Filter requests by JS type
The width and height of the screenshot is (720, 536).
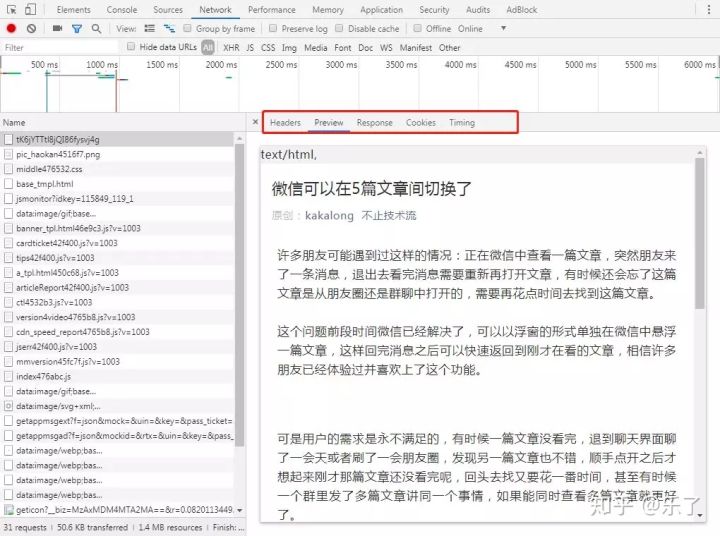tap(250, 47)
